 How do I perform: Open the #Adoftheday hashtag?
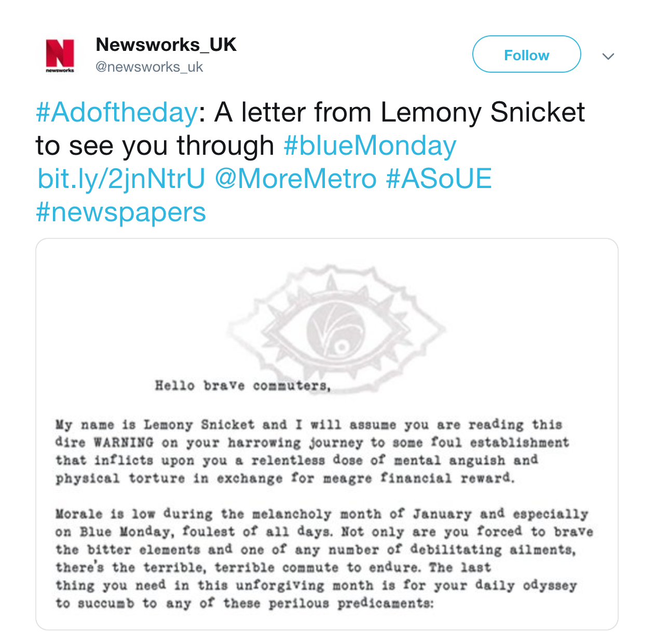[x=117, y=112]
